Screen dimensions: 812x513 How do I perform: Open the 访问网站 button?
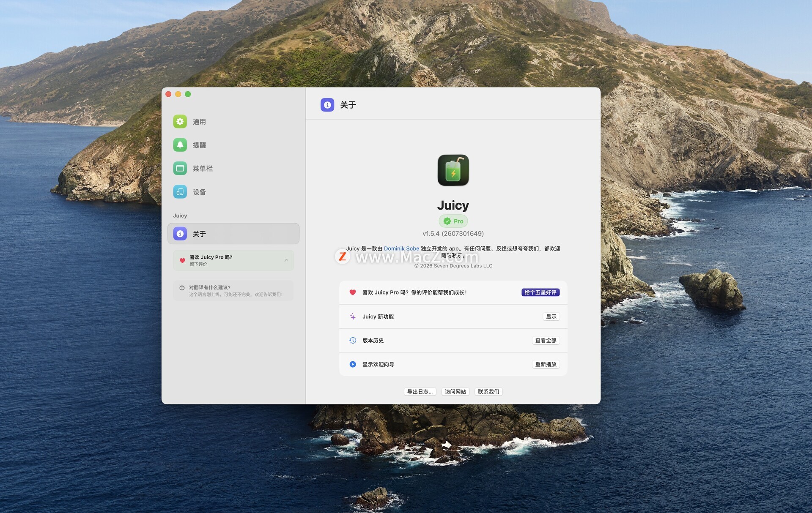coord(455,392)
